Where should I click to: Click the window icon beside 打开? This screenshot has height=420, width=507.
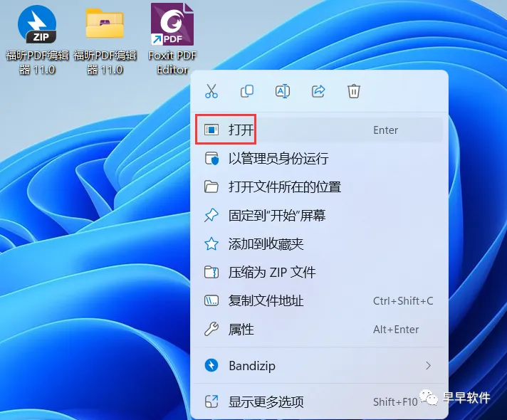pyautogui.click(x=211, y=130)
